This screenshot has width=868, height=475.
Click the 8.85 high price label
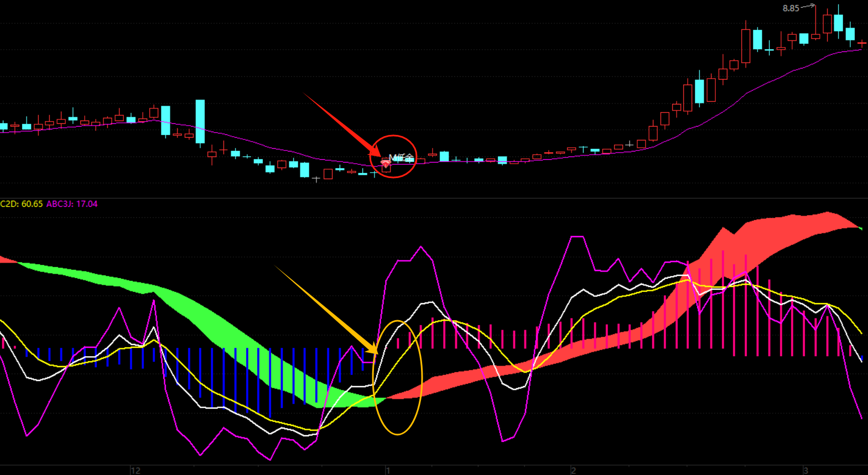click(791, 8)
